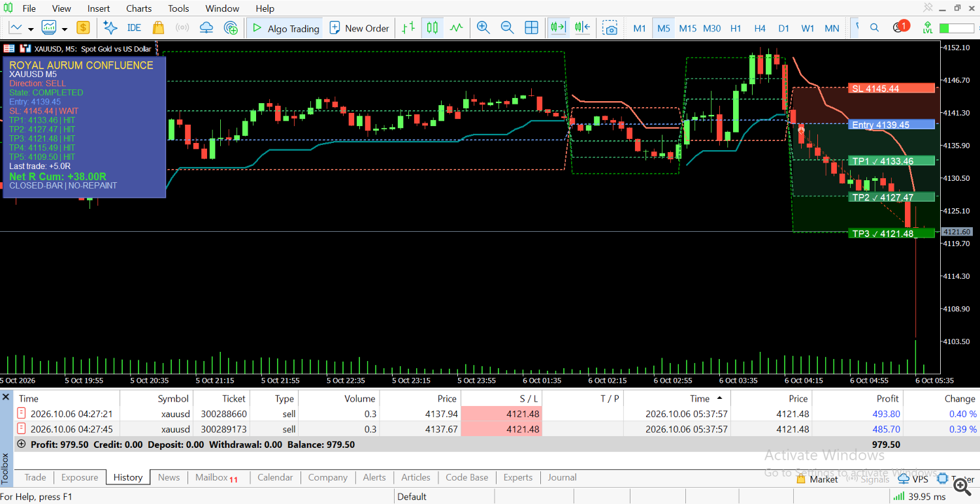The width and height of the screenshot is (980, 504).
Task: Open the chart type line icon
Action: (15, 28)
